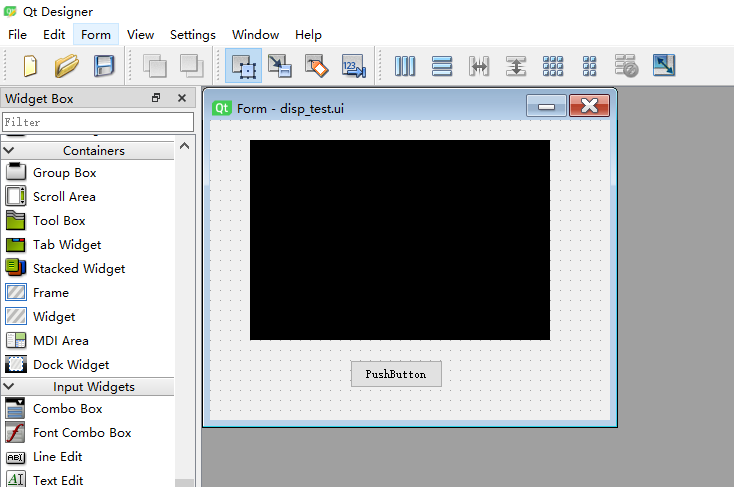Image resolution: width=734 pixels, height=487 pixels.
Task: Select Text Edit widget
Action: pos(88,480)
